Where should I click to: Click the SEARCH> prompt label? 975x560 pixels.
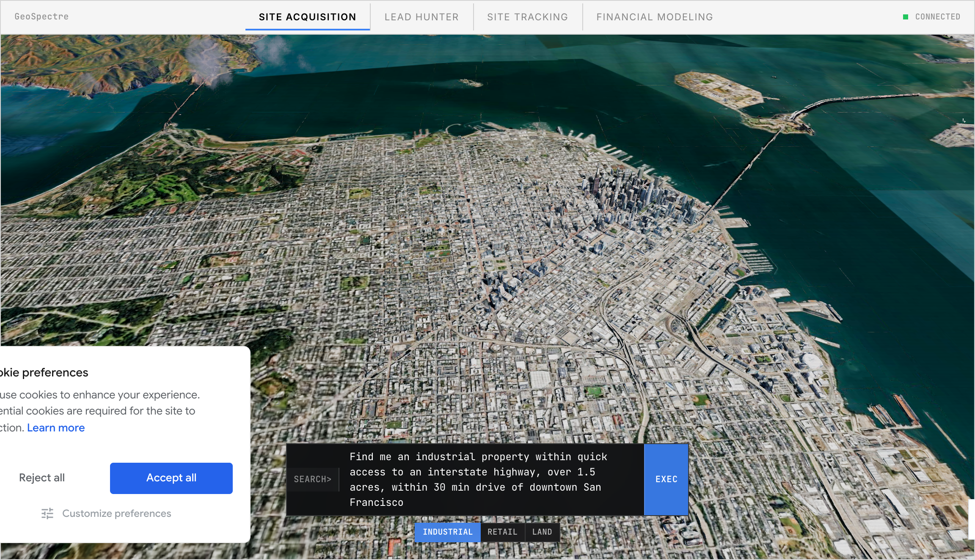coord(312,479)
